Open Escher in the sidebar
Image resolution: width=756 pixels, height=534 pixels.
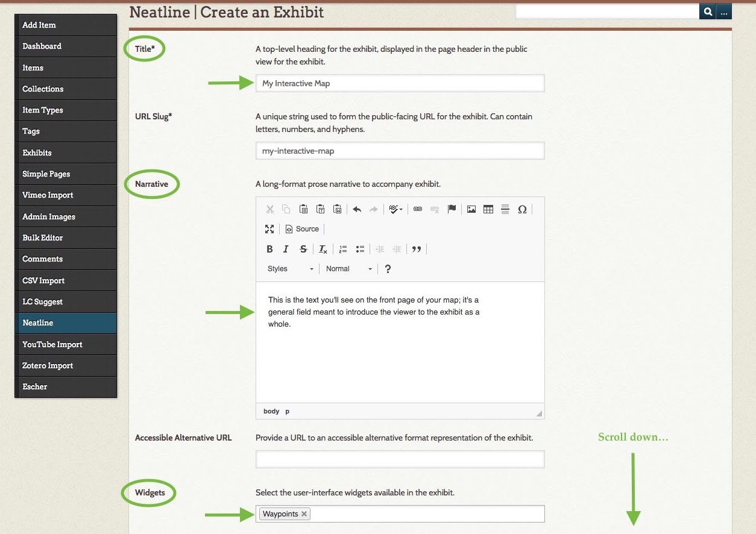click(66, 387)
